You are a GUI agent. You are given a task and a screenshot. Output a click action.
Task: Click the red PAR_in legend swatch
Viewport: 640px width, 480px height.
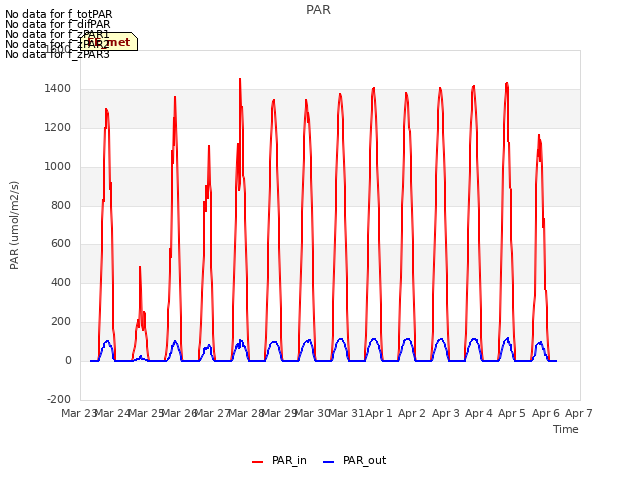[258, 462]
